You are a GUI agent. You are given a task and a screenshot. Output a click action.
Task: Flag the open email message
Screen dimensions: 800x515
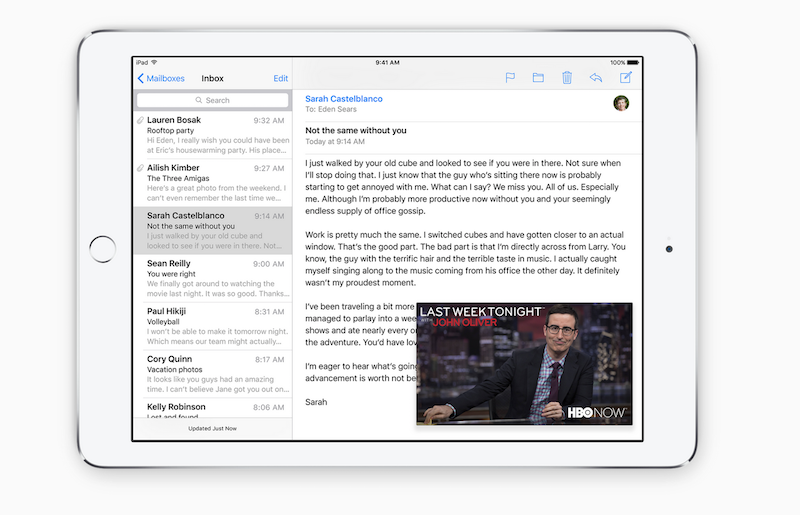tap(510, 78)
